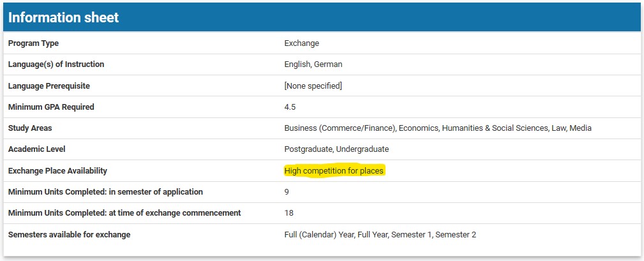This screenshot has height=261, width=644.
Task: Click the [None specified] value
Action: (x=313, y=86)
